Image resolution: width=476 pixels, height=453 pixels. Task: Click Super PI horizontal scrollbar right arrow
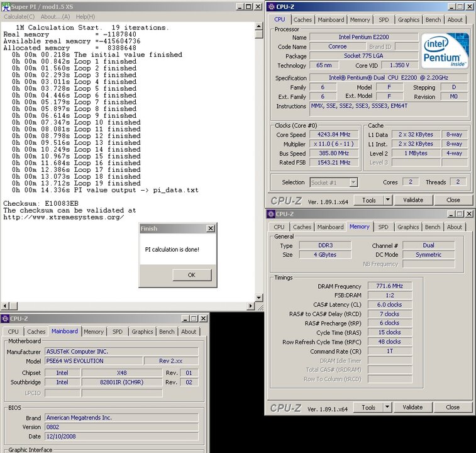(250, 306)
